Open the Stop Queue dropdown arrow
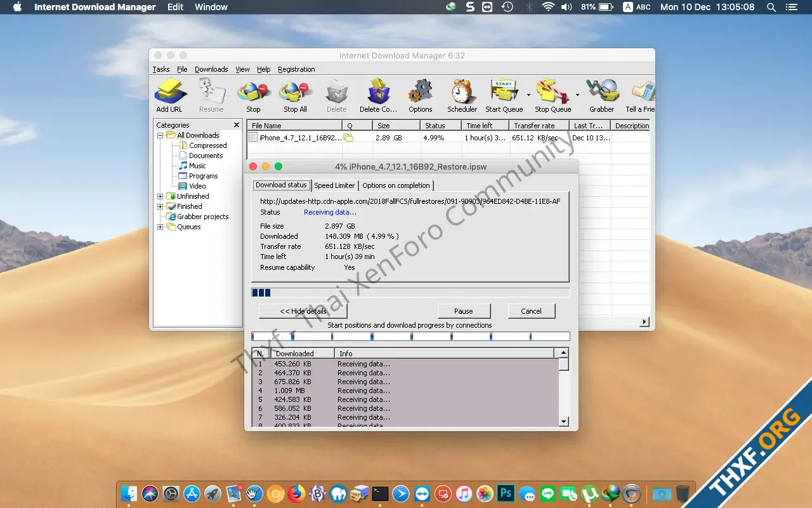This screenshot has width=812, height=508. (577, 95)
